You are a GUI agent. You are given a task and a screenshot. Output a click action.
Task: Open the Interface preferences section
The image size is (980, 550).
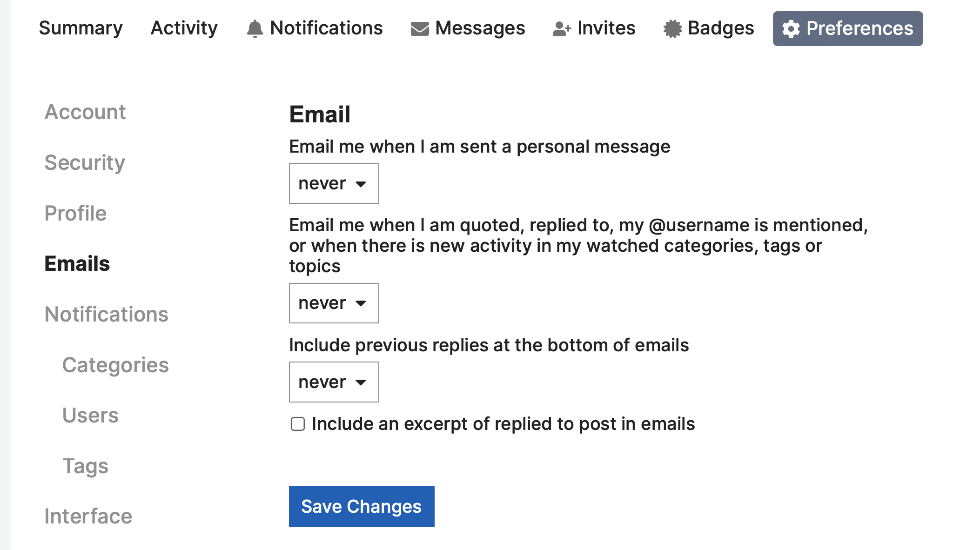pyautogui.click(x=88, y=516)
